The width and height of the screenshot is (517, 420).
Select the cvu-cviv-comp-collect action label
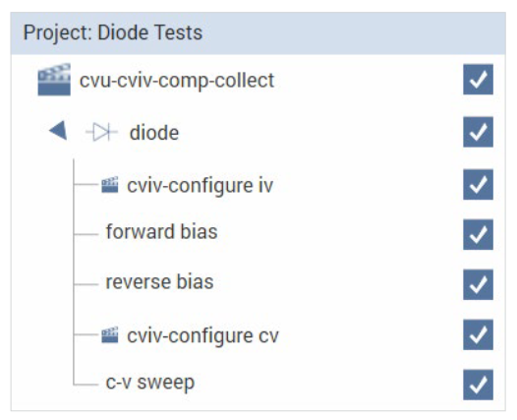[x=177, y=81]
